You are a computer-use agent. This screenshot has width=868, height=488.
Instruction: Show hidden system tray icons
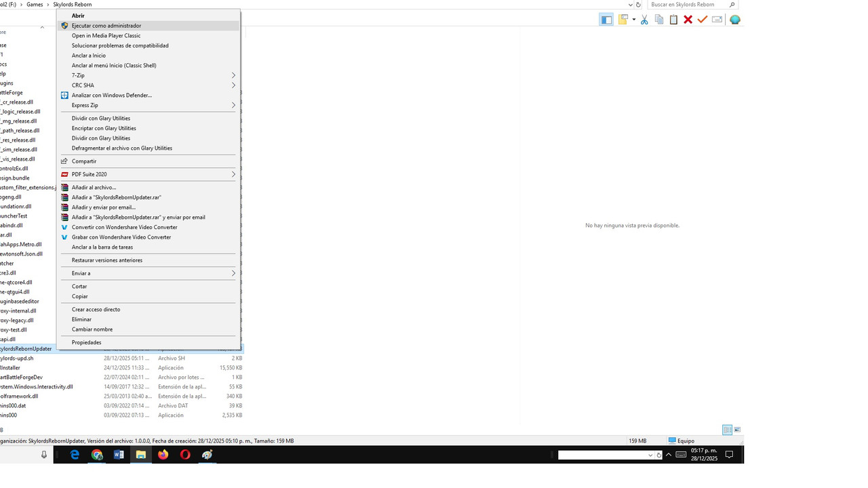669,455
